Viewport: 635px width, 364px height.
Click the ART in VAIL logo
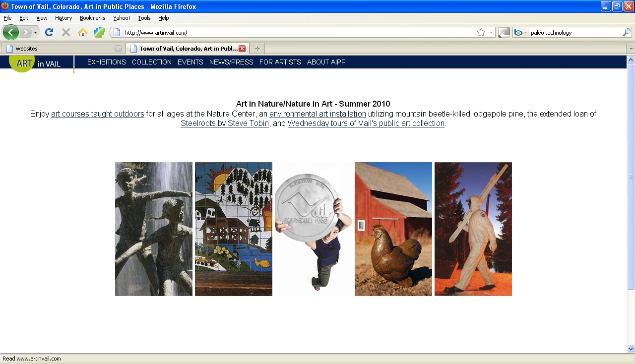[36, 63]
